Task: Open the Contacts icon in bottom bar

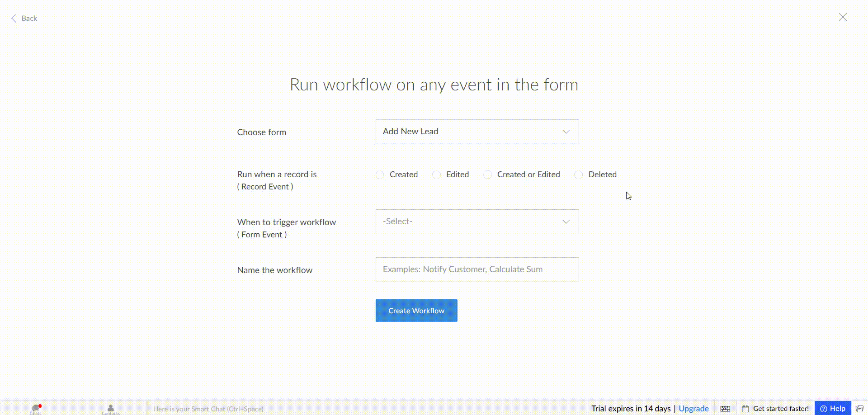Action: (x=110, y=409)
